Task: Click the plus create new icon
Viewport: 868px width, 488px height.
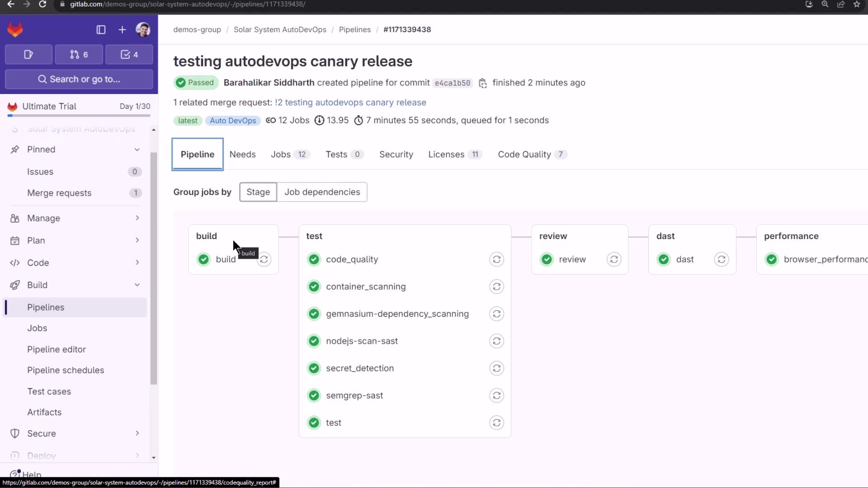Action: pos(122,30)
